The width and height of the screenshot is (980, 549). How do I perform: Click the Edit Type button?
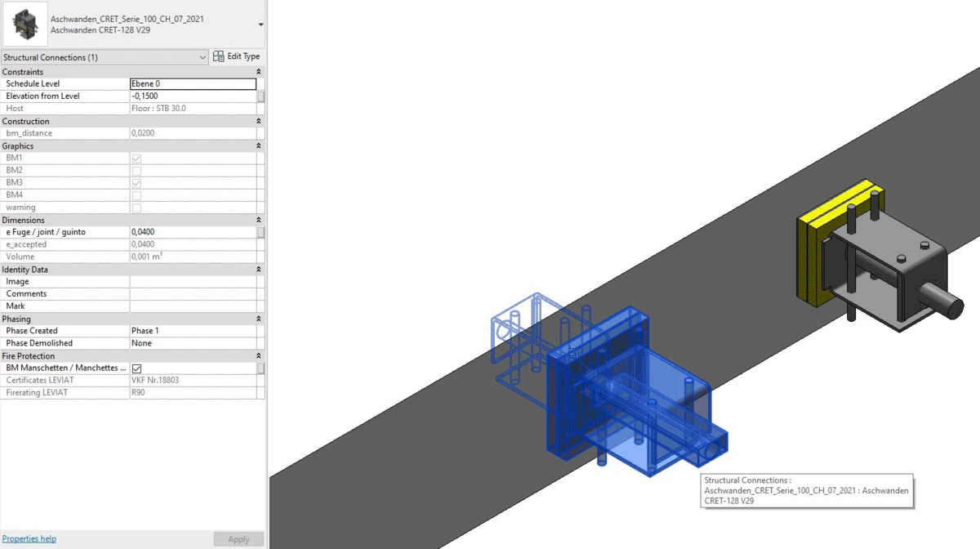(x=237, y=56)
